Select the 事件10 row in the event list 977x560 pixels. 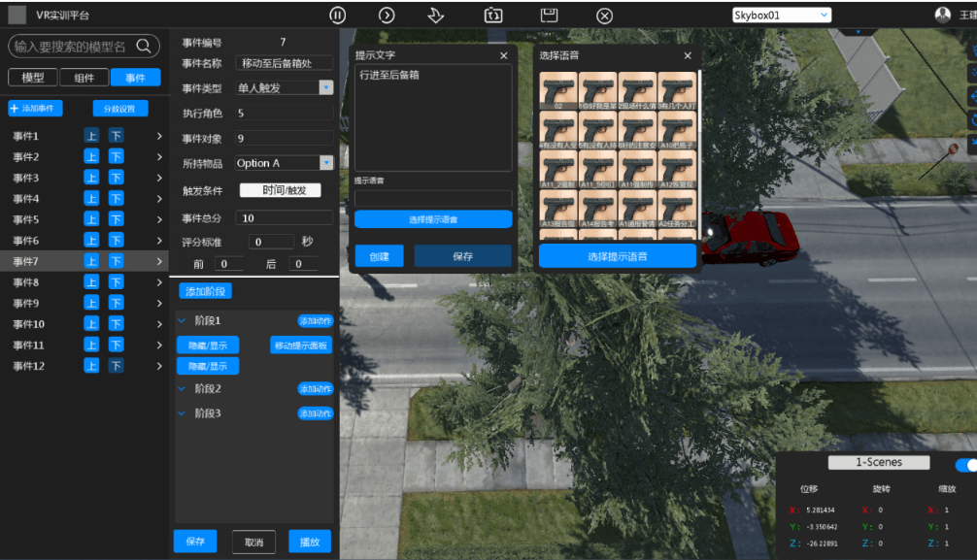84,324
